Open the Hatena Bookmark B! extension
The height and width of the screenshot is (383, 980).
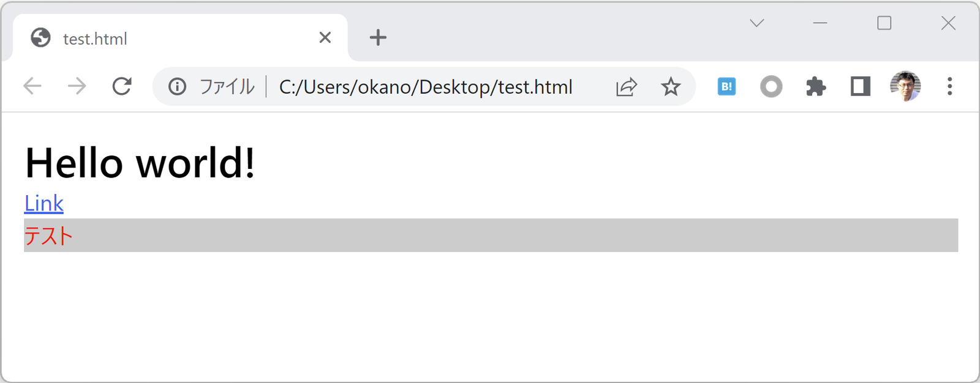[x=726, y=86]
